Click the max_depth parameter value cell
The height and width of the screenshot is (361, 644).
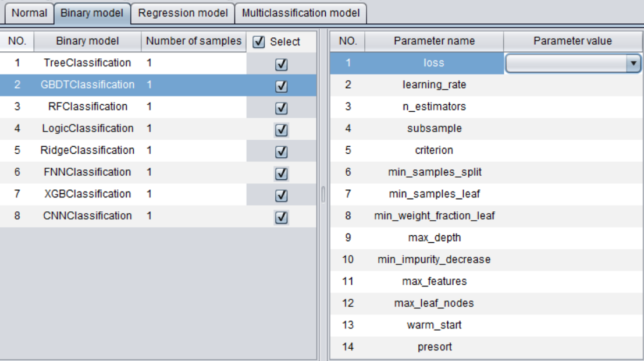(x=572, y=238)
